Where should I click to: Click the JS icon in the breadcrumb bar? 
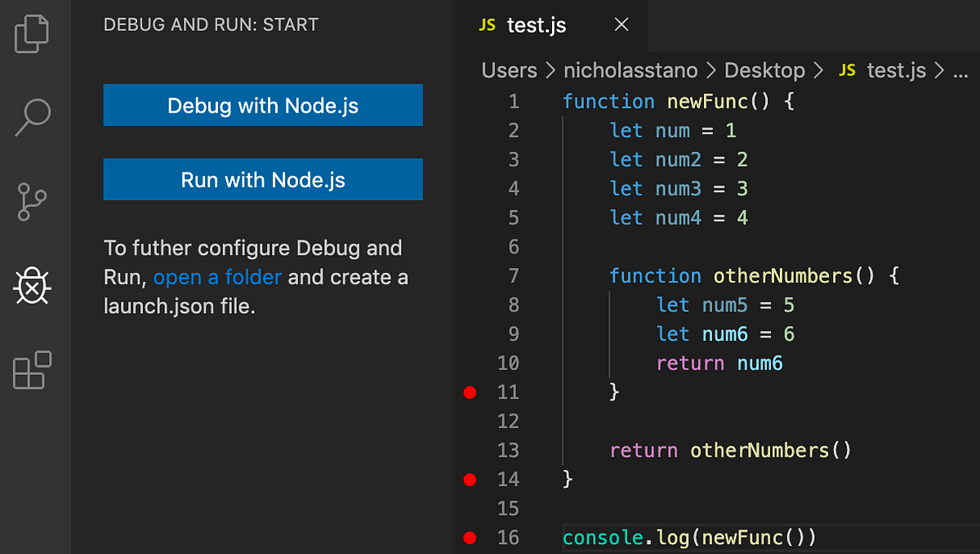tap(847, 70)
